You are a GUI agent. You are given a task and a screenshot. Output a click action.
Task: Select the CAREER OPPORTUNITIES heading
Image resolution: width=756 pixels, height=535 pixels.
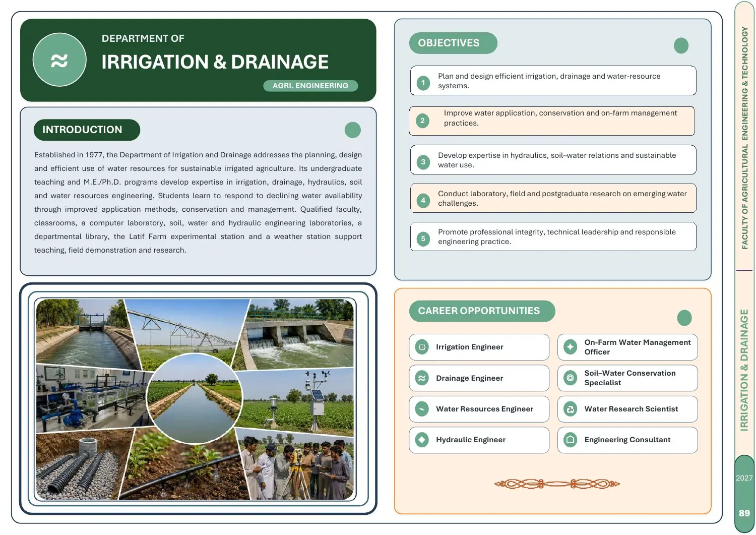(482, 311)
